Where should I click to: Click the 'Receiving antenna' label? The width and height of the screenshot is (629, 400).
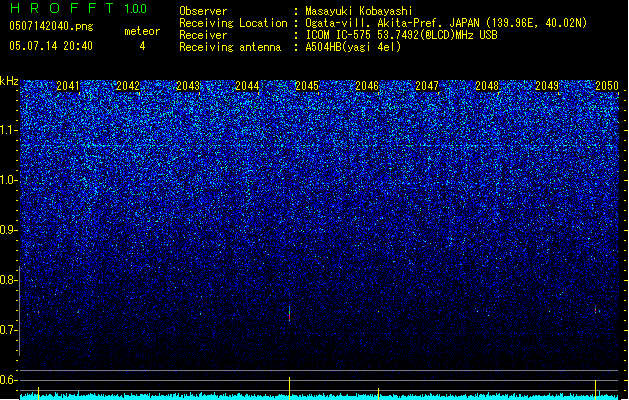(x=230, y=47)
